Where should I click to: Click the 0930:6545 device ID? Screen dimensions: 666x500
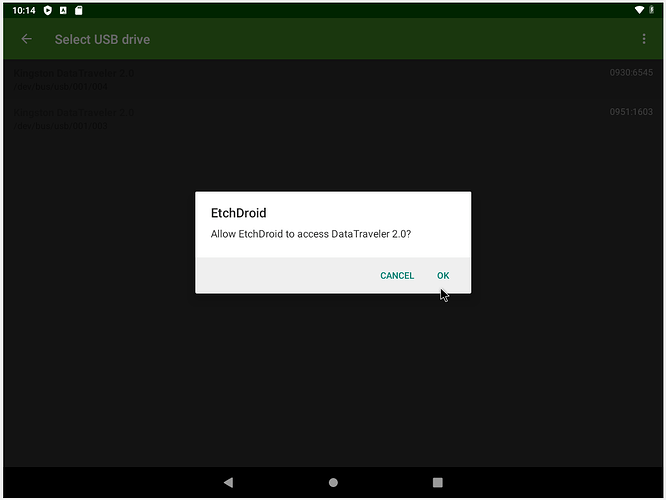point(631,73)
